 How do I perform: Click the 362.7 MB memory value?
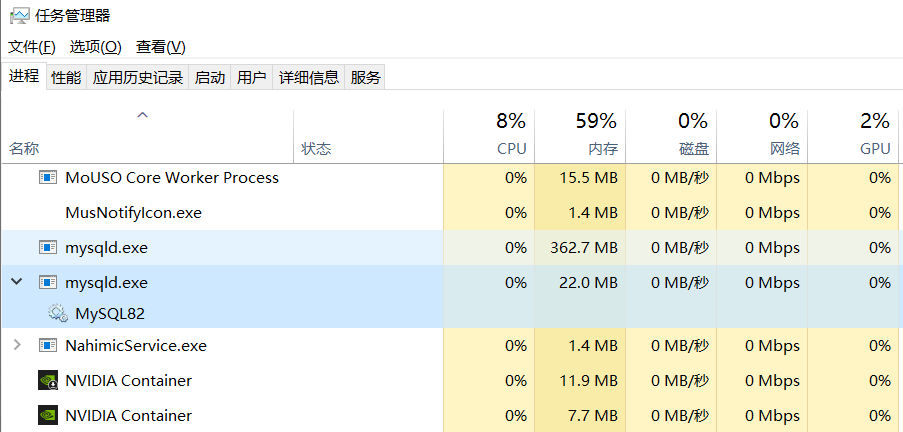pyautogui.click(x=585, y=248)
